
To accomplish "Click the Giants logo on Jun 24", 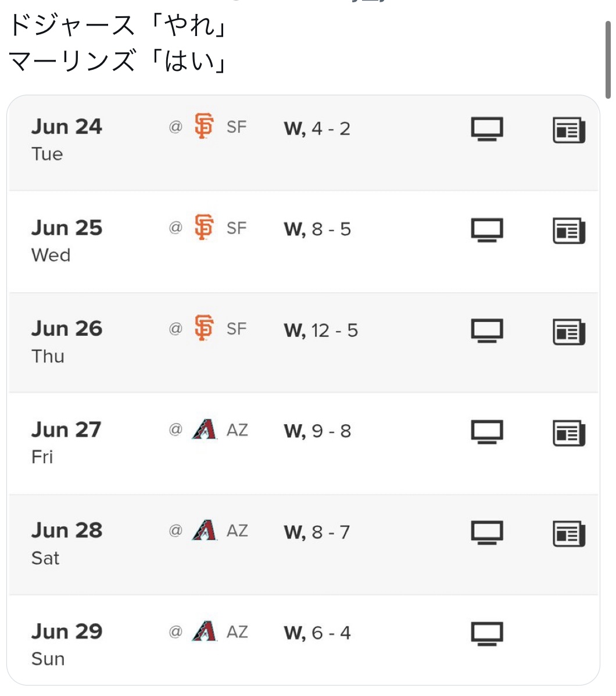I will pyautogui.click(x=204, y=126).
